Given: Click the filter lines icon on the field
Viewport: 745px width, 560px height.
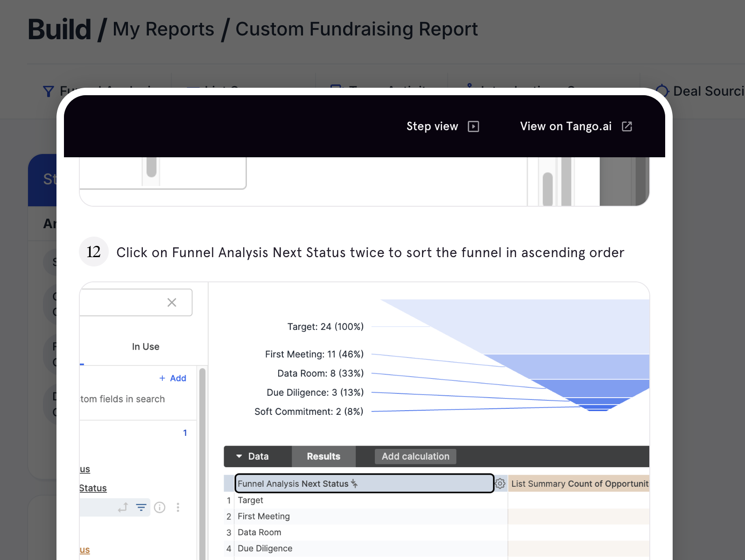Looking at the screenshot, I should tap(141, 507).
